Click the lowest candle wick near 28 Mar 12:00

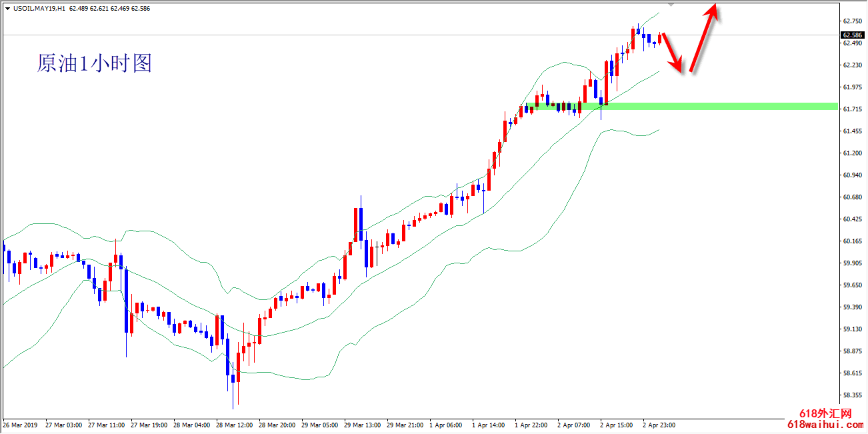tap(233, 404)
